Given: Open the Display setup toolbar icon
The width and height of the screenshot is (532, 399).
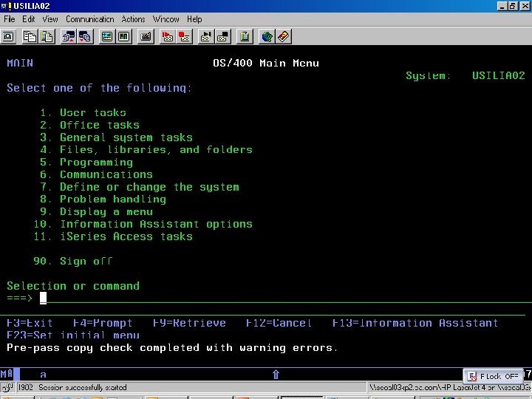Looking at the screenshot, I should coord(107,36).
